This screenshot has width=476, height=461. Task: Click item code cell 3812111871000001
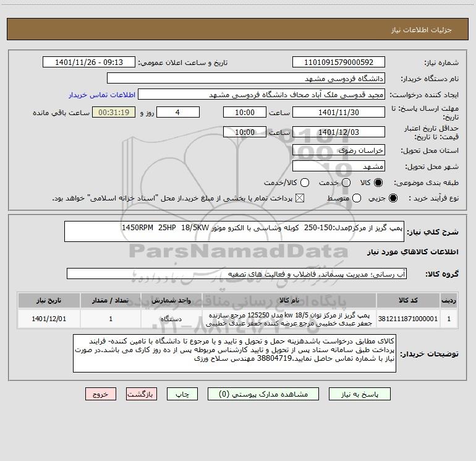pos(408,319)
